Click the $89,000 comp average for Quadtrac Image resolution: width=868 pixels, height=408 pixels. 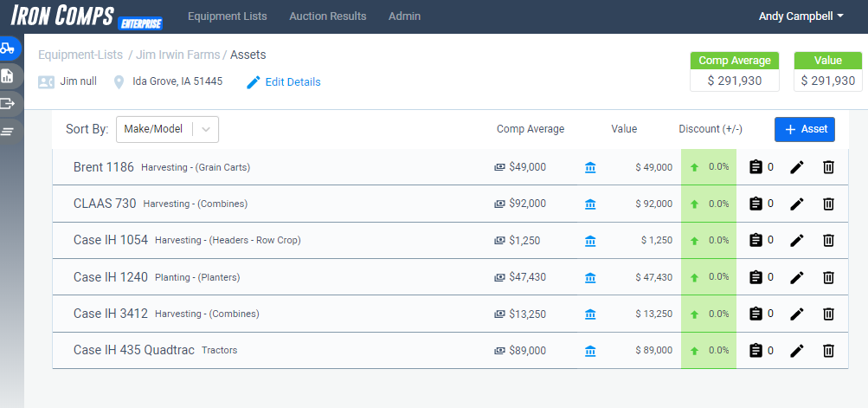528,350
